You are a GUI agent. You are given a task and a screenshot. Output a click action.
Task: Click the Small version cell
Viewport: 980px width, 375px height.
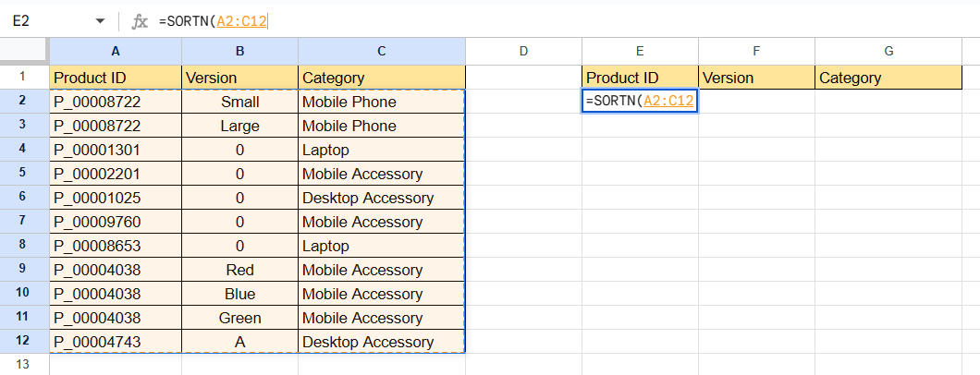click(240, 102)
